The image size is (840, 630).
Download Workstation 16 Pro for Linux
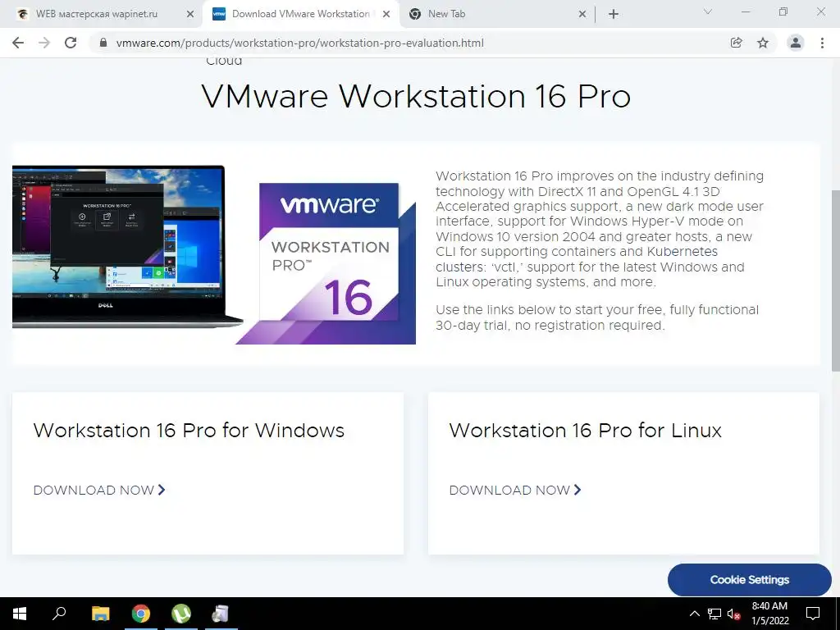[515, 491]
